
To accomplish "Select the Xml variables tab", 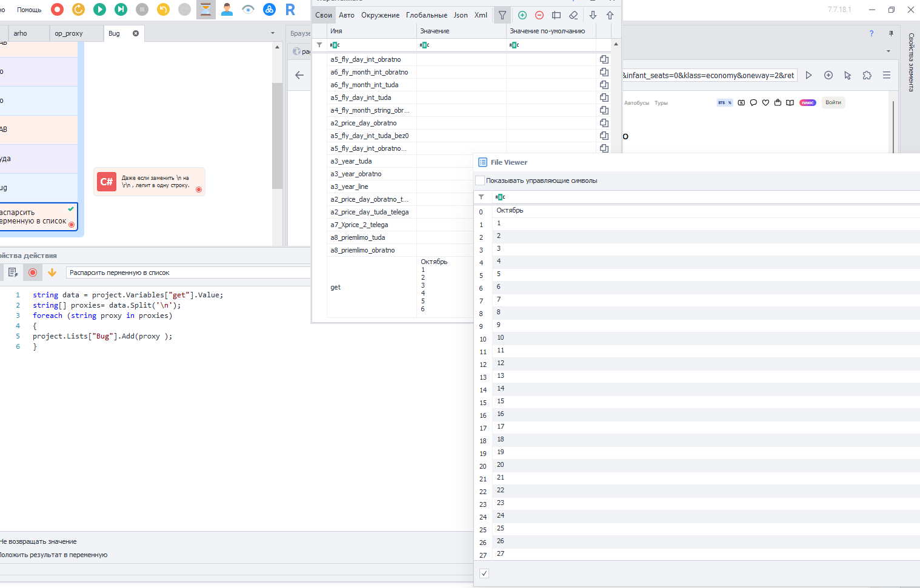I will pos(481,15).
